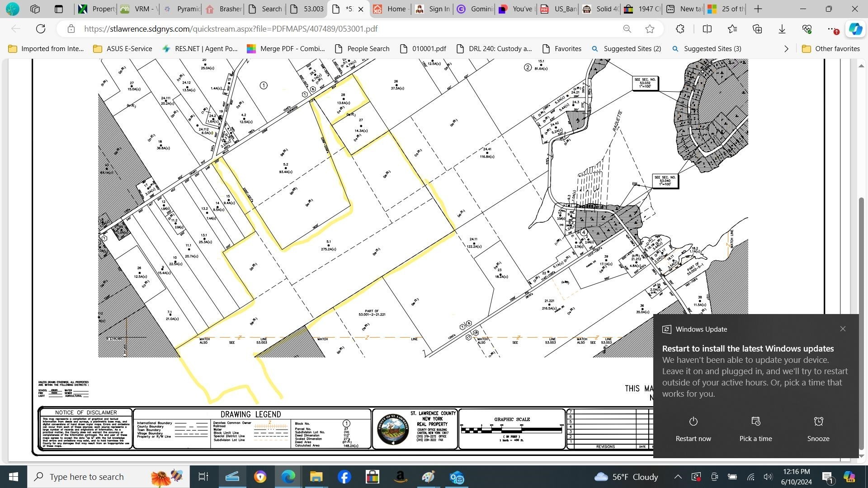Open Browser essentials heart icon

[807, 29]
